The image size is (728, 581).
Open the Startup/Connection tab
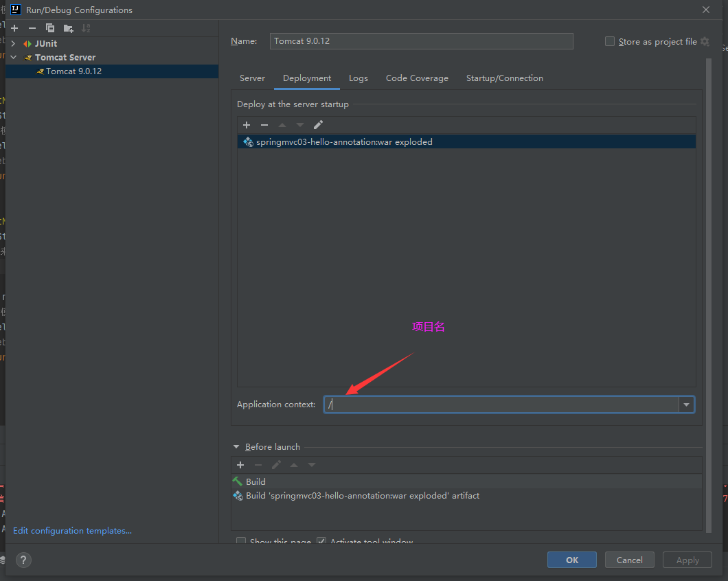click(505, 78)
